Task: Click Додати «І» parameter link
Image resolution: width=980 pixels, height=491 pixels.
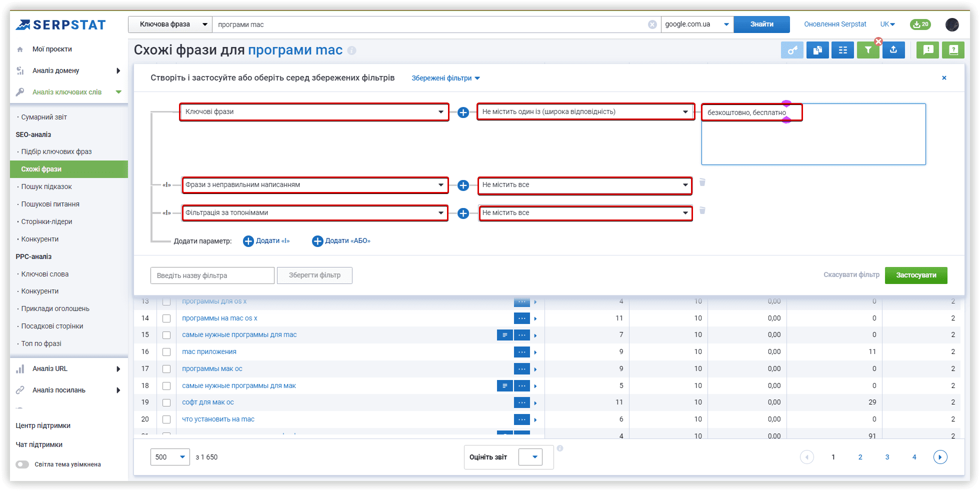Action: click(x=266, y=241)
